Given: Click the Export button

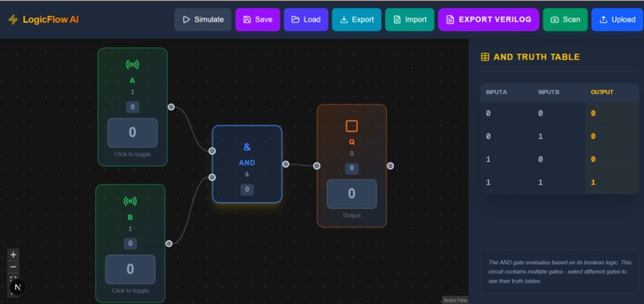Looking at the screenshot, I should 356,20.
